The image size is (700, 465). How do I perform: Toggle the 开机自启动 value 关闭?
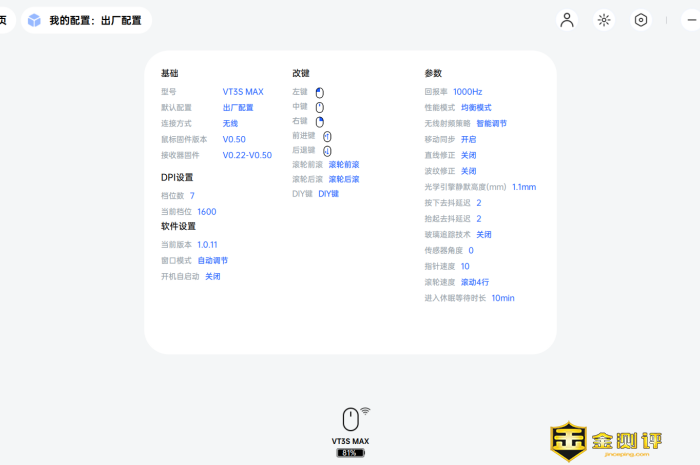[x=212, y=276]
